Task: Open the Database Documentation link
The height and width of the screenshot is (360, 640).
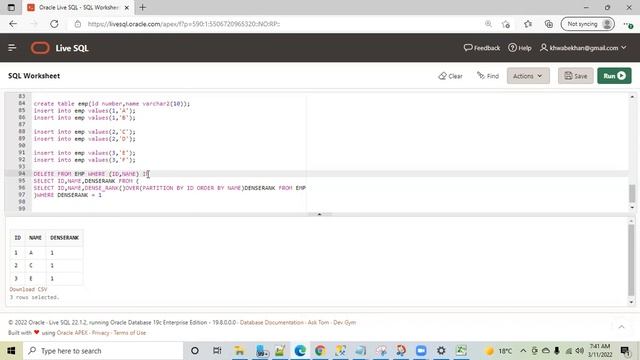Action: coord(271,322)
